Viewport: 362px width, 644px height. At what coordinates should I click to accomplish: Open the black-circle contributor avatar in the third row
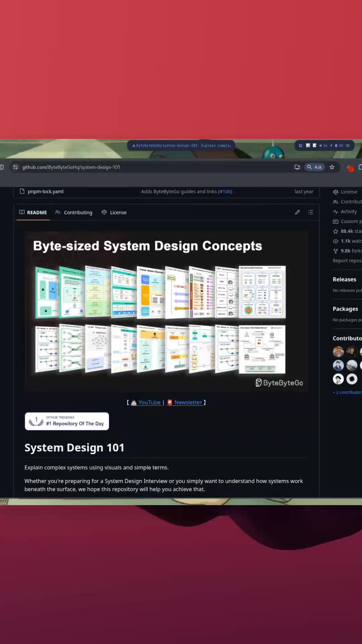(x=352, y=379)
